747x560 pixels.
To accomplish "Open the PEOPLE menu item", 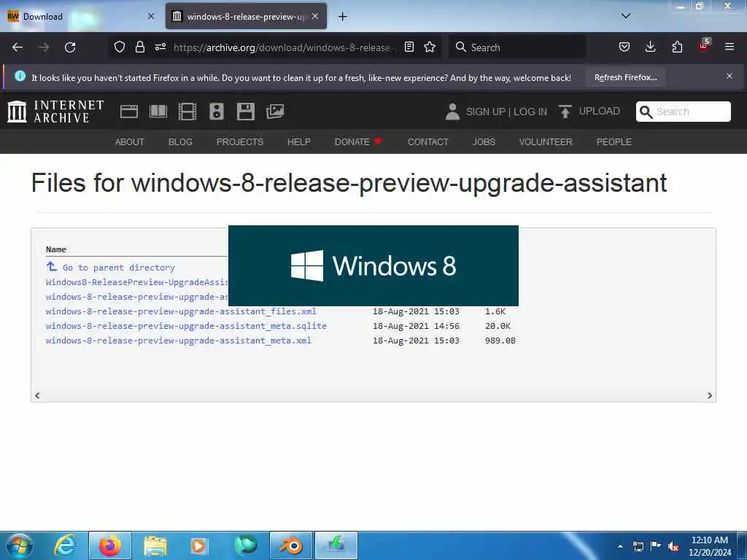I will pos(614,142).
